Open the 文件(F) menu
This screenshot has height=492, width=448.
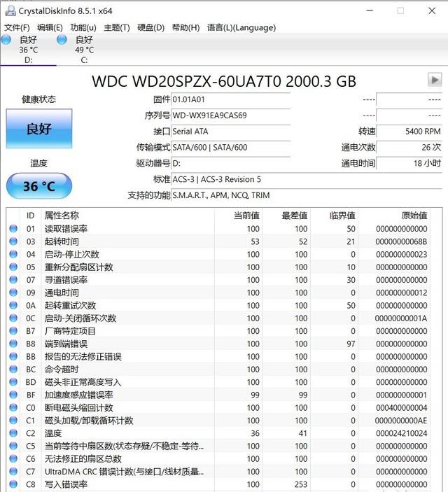tap(17, 27)
